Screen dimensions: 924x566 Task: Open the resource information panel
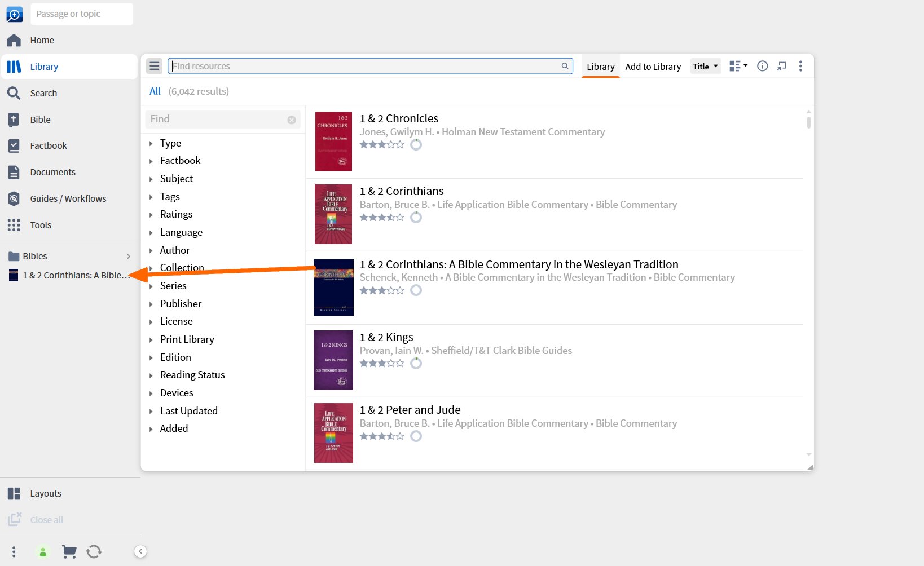click(762, 66)
